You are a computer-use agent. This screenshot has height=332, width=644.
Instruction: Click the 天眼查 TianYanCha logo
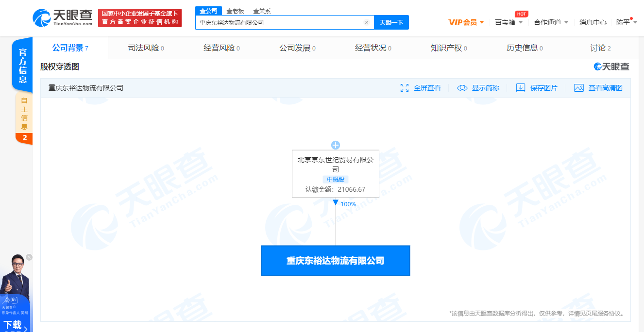click(63, 17)
